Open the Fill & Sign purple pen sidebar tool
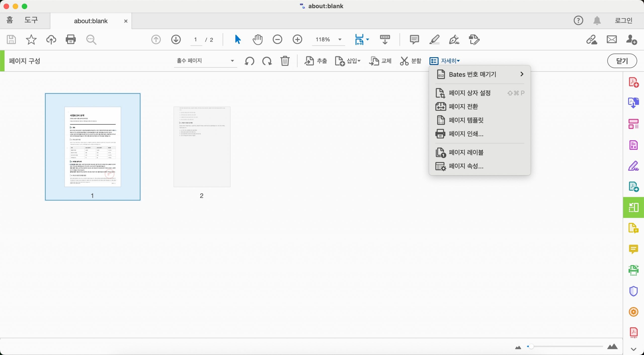Image resolution: width=644 pixels, height=355 pixels. [x=633, y=166]
